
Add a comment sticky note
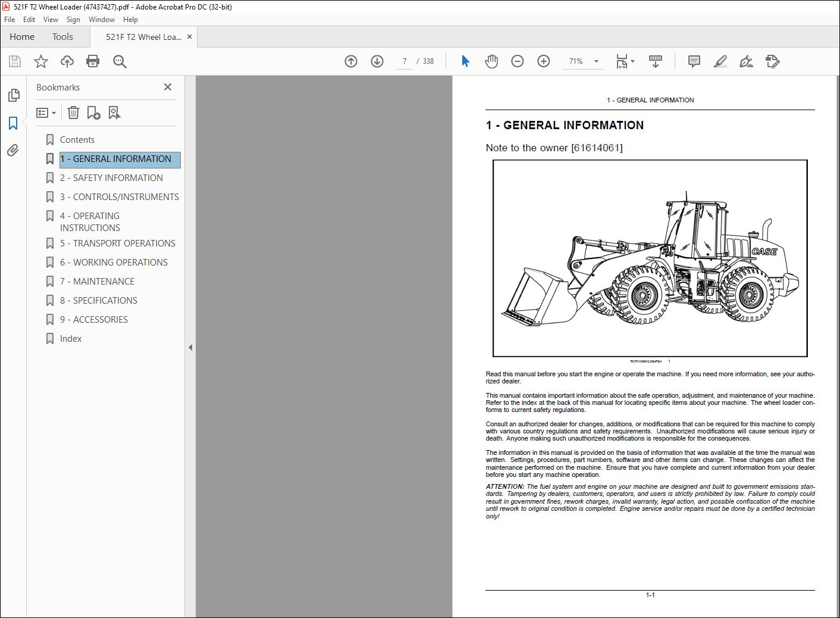(694, 61)
